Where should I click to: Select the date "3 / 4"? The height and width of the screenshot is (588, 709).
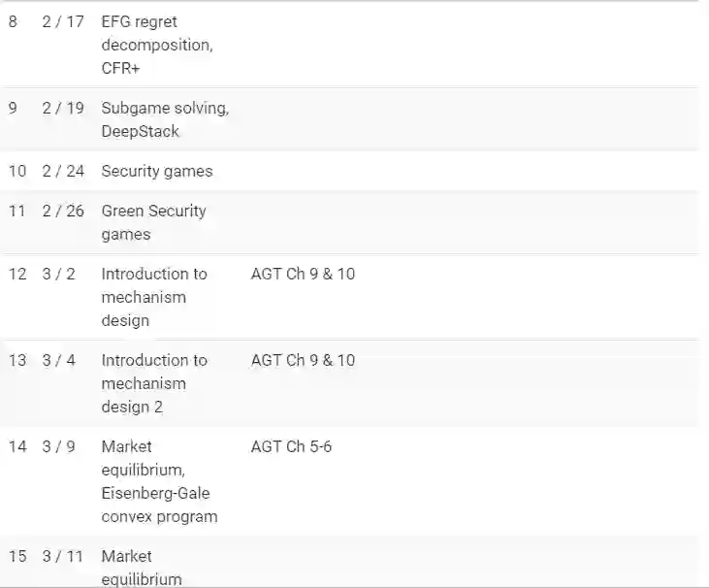(x=58, y=360)
